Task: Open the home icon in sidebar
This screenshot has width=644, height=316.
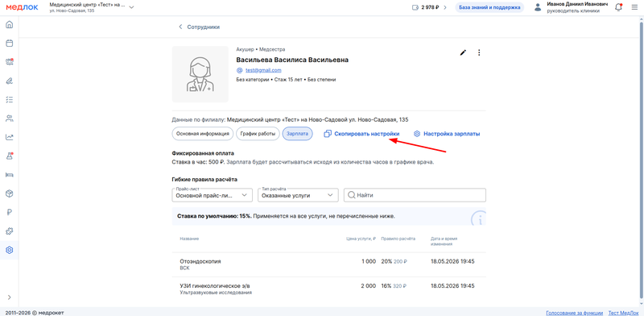Action: (x=9, y=24)
